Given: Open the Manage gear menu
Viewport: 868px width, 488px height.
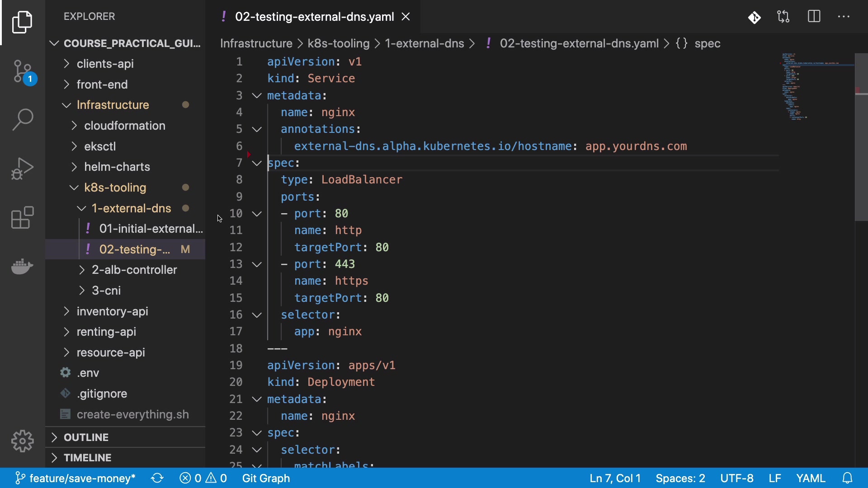Looking at the screenshot, I should [23, 441].
